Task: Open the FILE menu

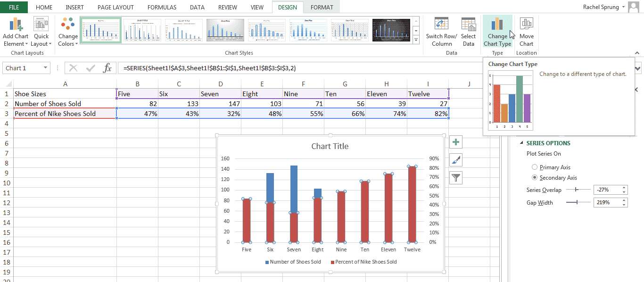Action: (x=14, y=7)
